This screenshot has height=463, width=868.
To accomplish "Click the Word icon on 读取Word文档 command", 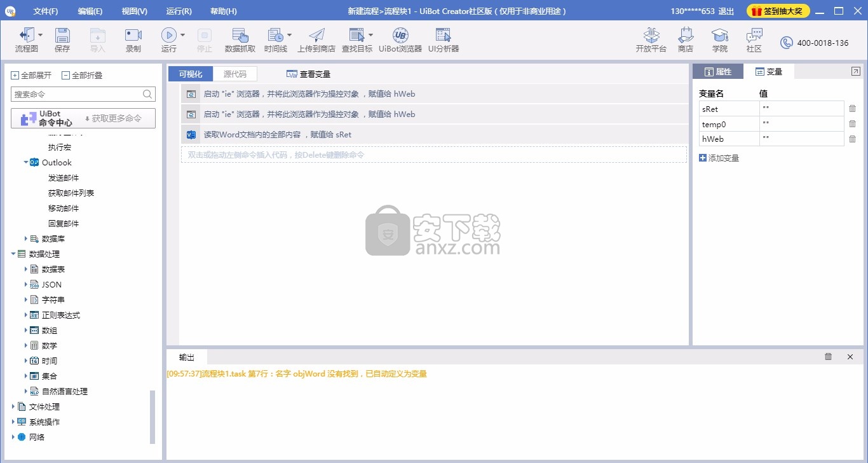I will (x=191, y=135).
